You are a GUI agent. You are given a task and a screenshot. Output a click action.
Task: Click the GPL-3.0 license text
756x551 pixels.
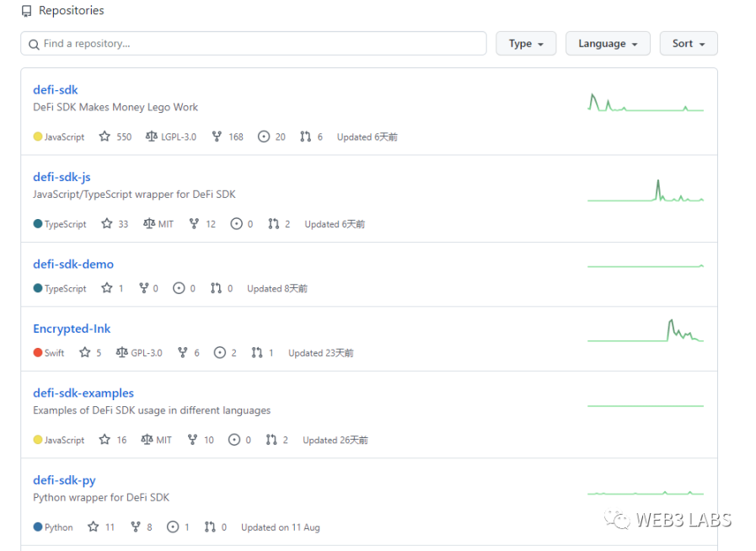[x=147, y=353]
